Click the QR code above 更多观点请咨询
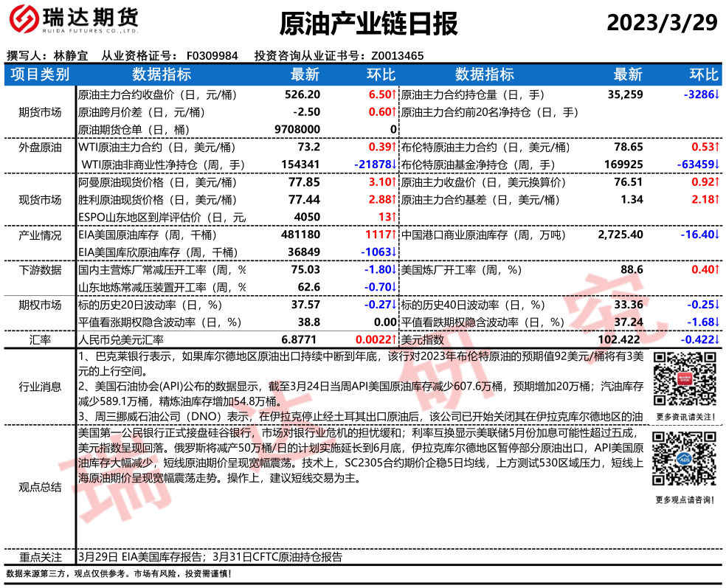Screen dimensions: 726x588 [x=684, y=462]
